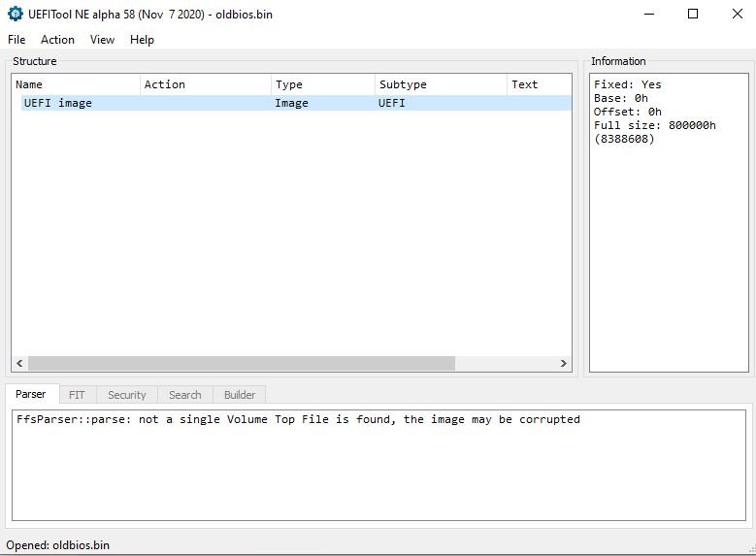This screenshot has height=556, width=756.
Task: Minimize the UEFITool window
Action: 649,14
